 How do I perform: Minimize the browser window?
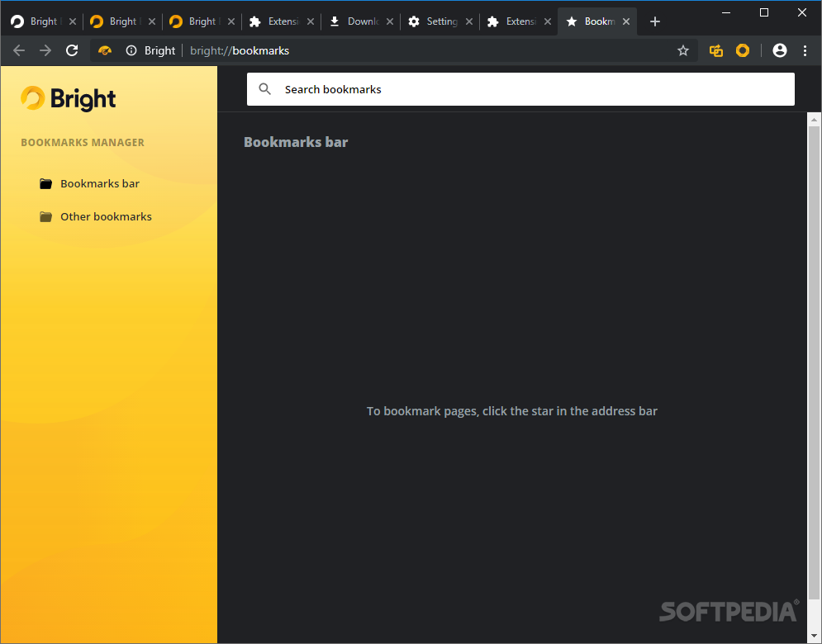(726, 12)
